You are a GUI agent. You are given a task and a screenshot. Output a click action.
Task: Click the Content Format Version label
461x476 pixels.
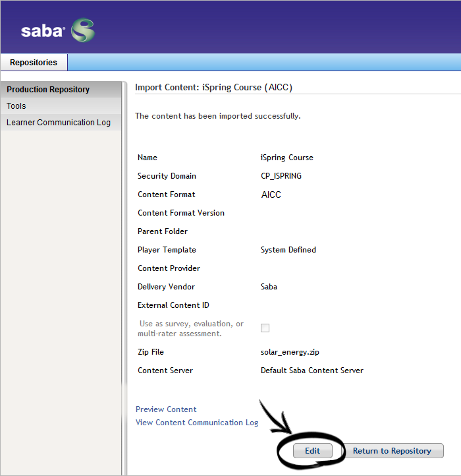point(180,213)
